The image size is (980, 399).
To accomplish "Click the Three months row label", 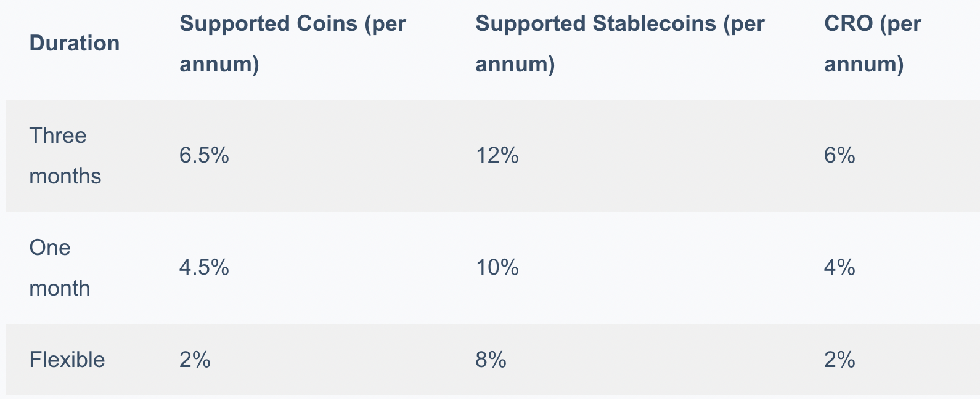I will (x=65, y=156).
